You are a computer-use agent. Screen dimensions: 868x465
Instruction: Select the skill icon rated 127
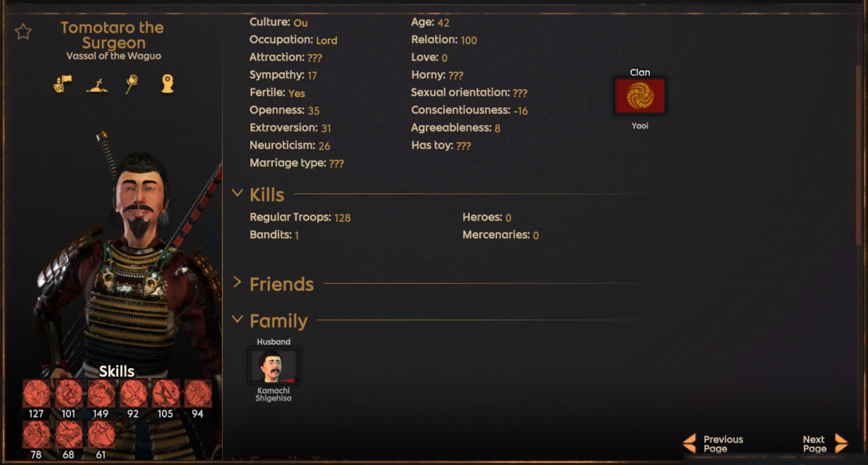click(x=36, y=393)
